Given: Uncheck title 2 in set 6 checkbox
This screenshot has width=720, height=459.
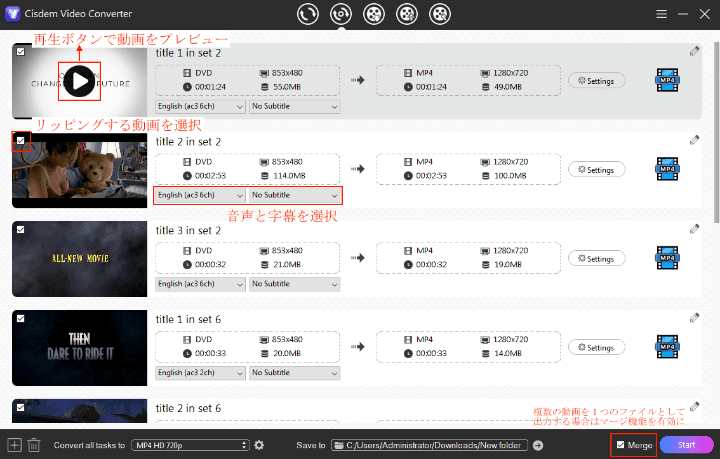Looking at the screenshot, I should 21,407.
